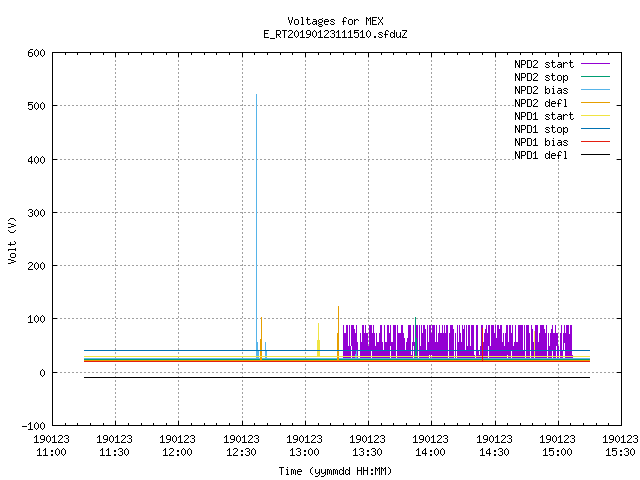640x480 pixels.
Task: Click the 12:30 x-axis time label
Action: (x=241, y=452)
